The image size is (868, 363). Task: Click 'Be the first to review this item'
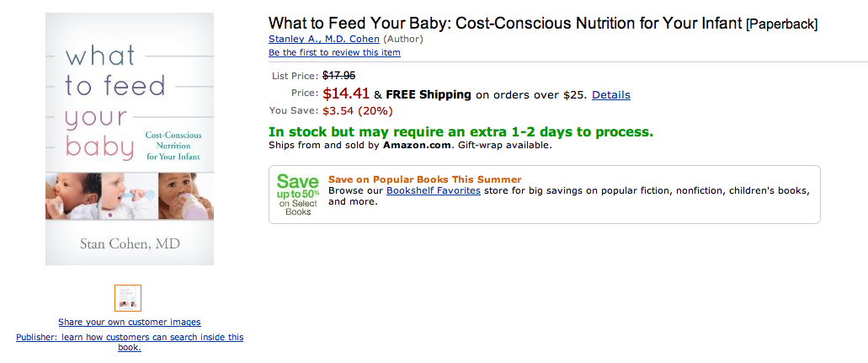pyautogui.click(x=334, y=53)
